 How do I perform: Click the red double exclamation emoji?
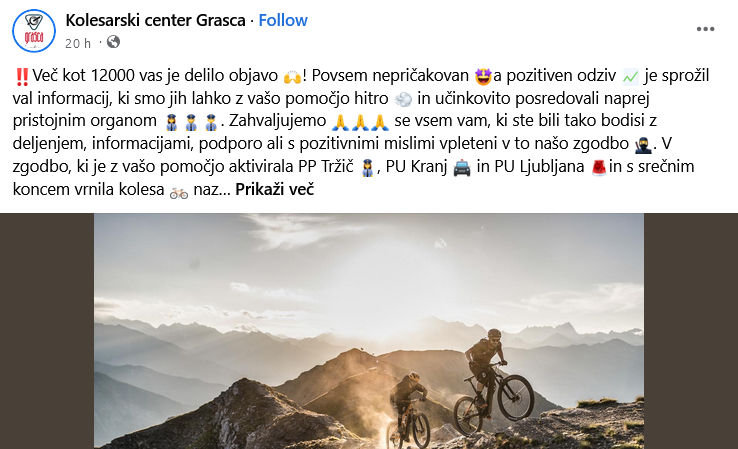click(22, 76)
